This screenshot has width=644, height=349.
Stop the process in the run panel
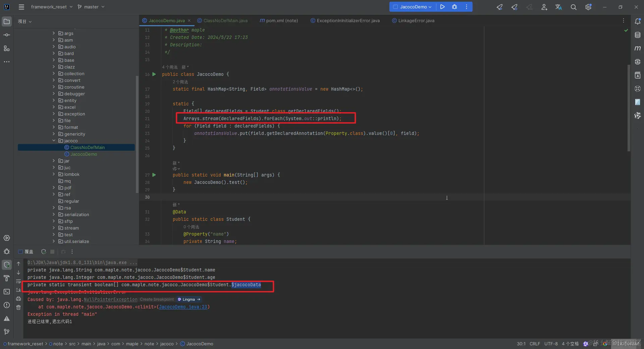[52, 252]
